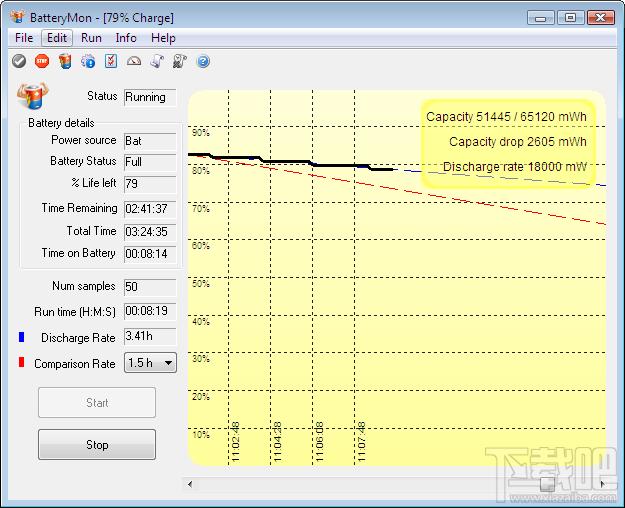The width and height of the screenshot is (625, 508).
Task: Open the File menu
Action: tap(24, 38)
